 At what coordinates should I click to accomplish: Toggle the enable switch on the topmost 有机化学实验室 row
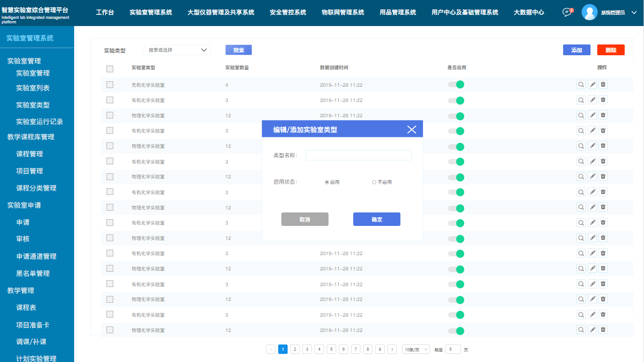pos(456,100)
